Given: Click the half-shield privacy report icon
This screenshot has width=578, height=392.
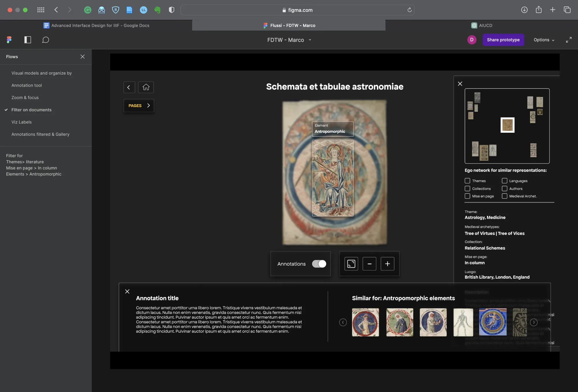Looking at the screenshot, I should [171, 10].
